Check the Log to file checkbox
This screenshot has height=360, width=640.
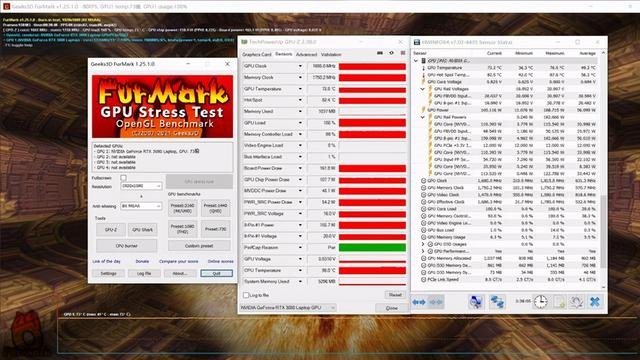246,295
